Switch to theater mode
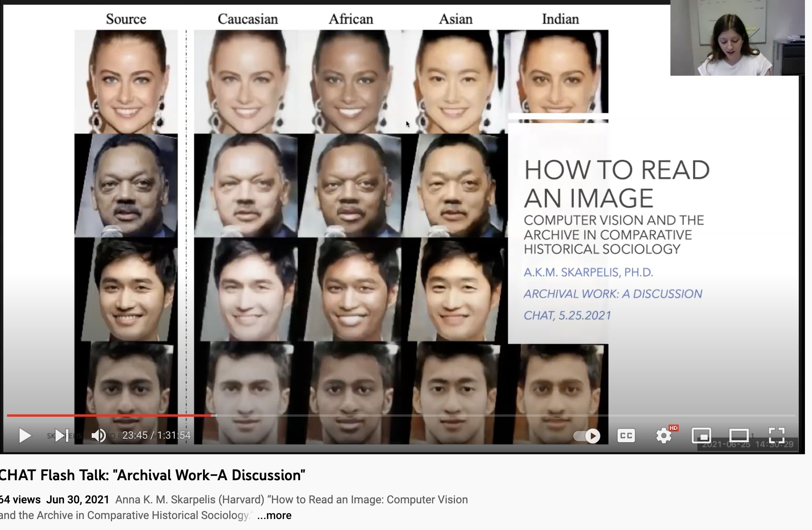Screen dimensions: 812x530 click(x=739, y=436)
